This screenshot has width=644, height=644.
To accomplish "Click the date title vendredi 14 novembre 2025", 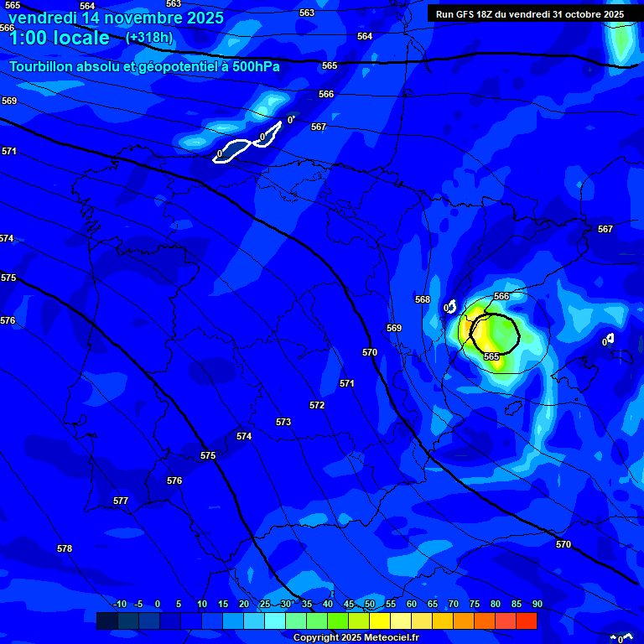I will pyautogui.click(x=116, y=18).
